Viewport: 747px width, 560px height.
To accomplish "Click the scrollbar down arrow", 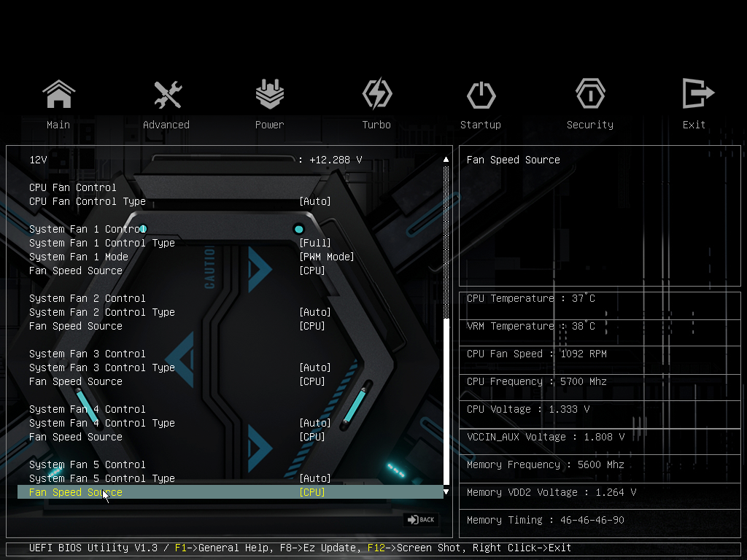I will click(446, 492).
